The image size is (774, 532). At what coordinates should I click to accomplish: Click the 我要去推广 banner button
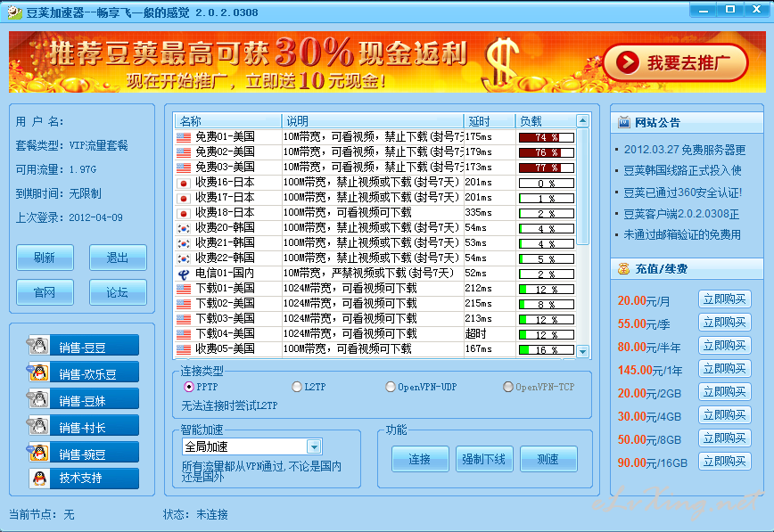pyautogui.click(x=675, y=63)
